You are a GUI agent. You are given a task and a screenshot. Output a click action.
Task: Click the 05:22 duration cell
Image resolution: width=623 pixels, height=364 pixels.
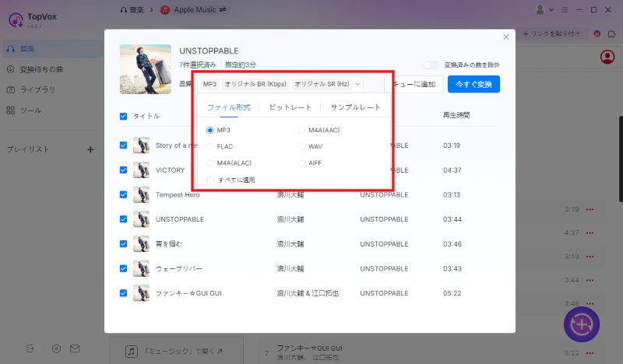(452, 293)
